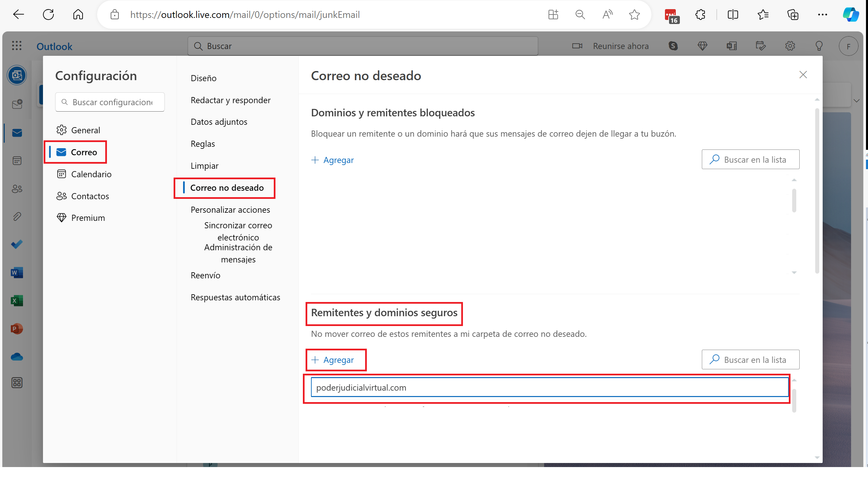Open Excel from the left app rail
The image size is (868, 487).
pos(17,301)
